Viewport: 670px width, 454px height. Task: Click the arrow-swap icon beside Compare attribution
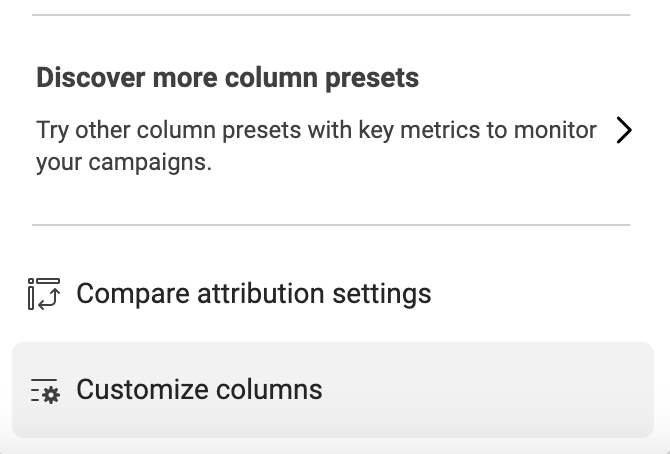click(44, 294)
